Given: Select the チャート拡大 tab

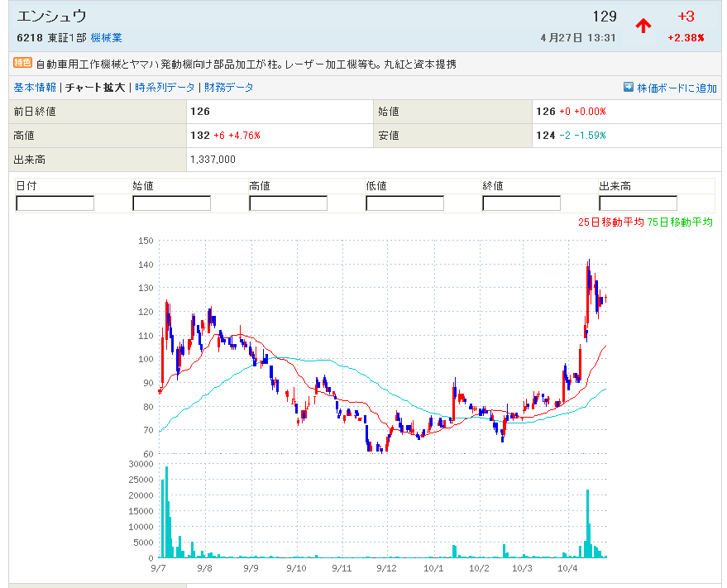Looking at the screenshot, I should [x=95, y=87].
